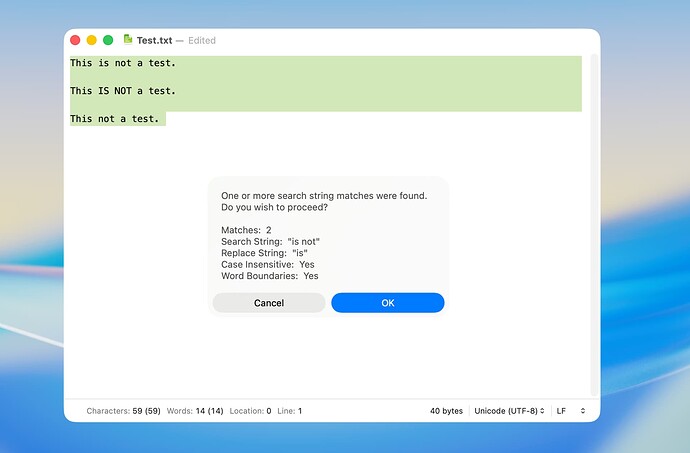690x453 pixels.
Task: Click the Test.txt document icon in title bar
Action: pos(128,40)
